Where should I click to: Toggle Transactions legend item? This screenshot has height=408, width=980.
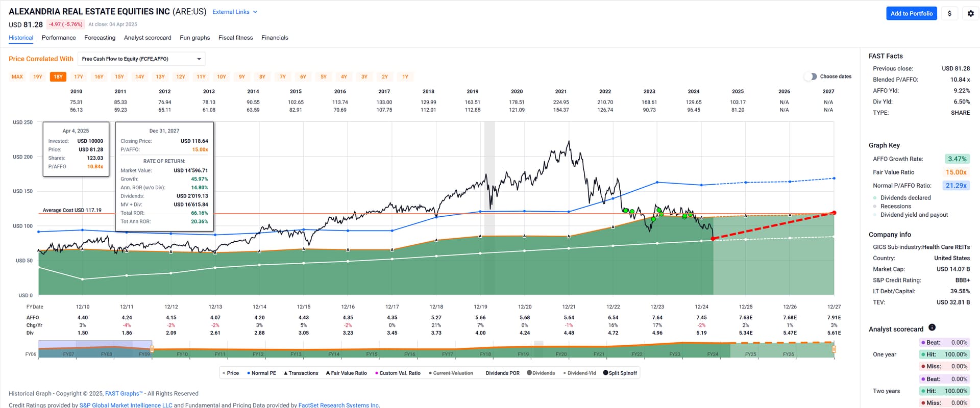point(301,373)
